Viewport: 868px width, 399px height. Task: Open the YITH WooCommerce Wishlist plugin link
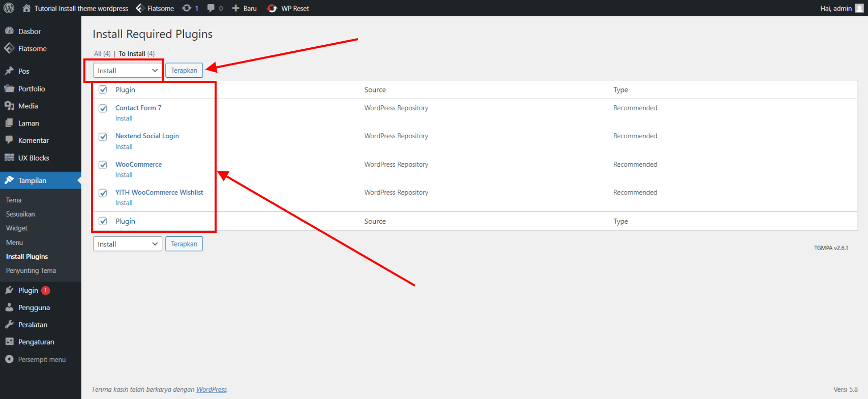pos(159,192)
